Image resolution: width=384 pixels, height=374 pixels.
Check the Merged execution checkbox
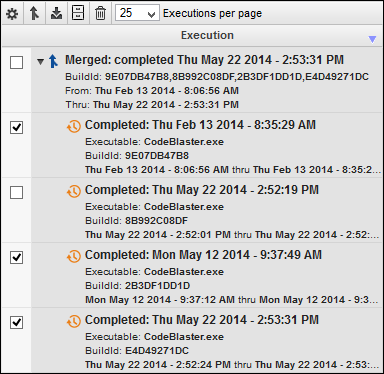click(17, 62)
